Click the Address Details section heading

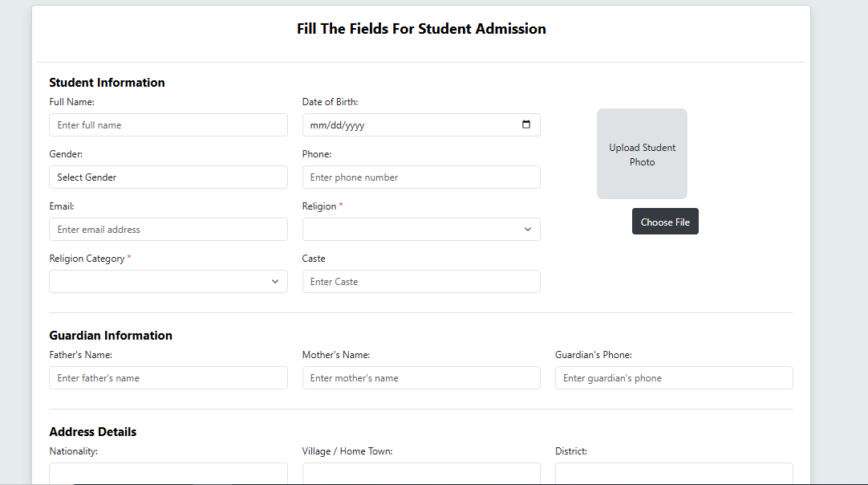point(93,432)
